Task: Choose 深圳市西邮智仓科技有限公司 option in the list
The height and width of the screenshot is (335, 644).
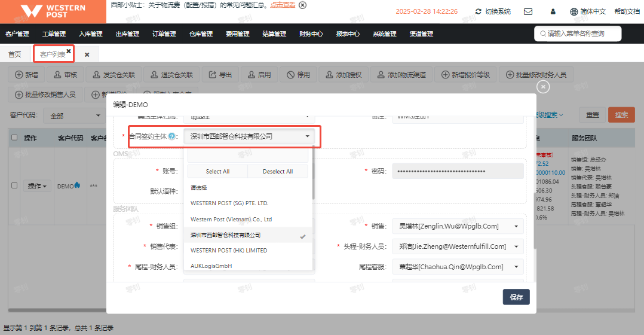Action: (x=248, y=235)
